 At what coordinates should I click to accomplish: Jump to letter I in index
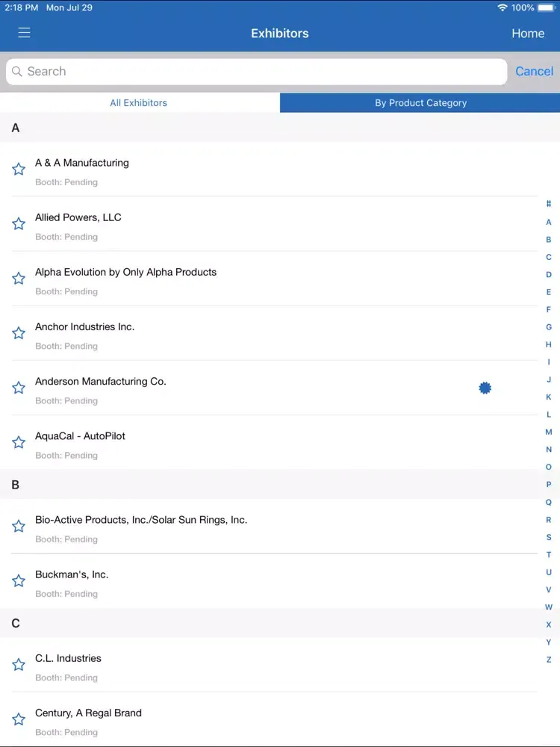[x=549, y=362]
